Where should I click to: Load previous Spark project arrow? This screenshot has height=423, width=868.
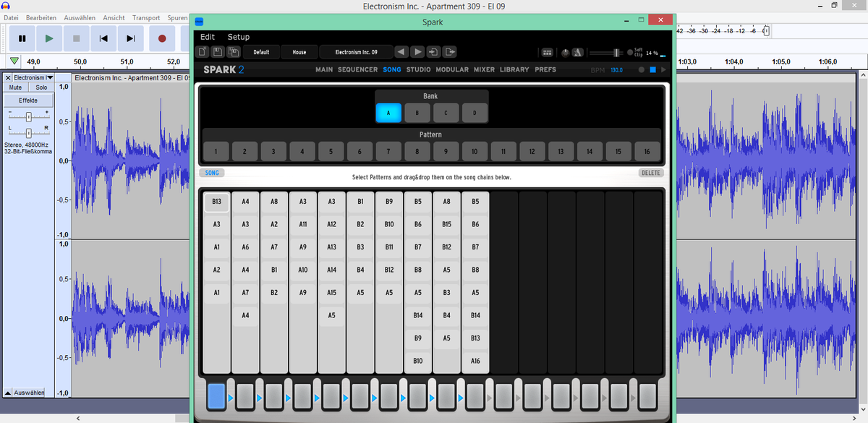click(402, 52)
